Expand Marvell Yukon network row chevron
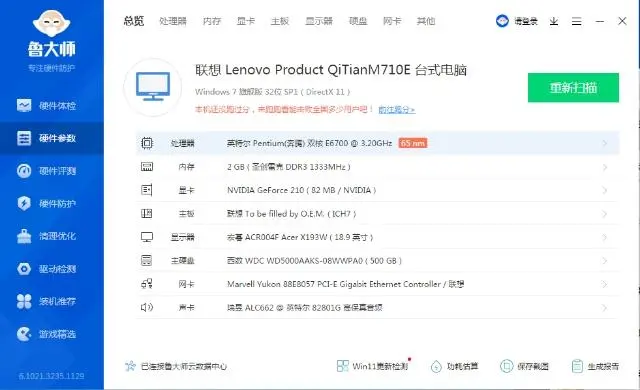The width and height of the screenshot is (640, 390). pos(604,284)
